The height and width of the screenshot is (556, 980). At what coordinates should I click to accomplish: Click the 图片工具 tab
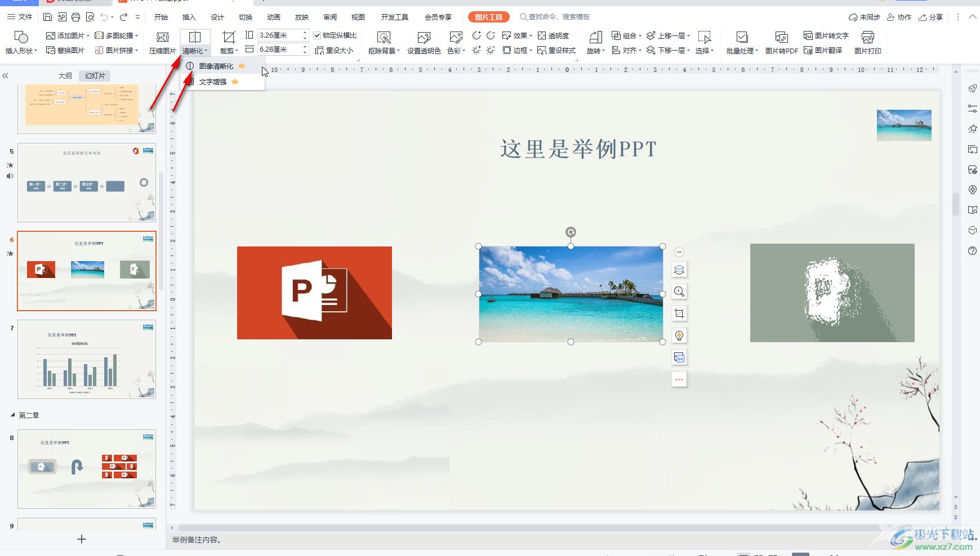coord(488,17)
